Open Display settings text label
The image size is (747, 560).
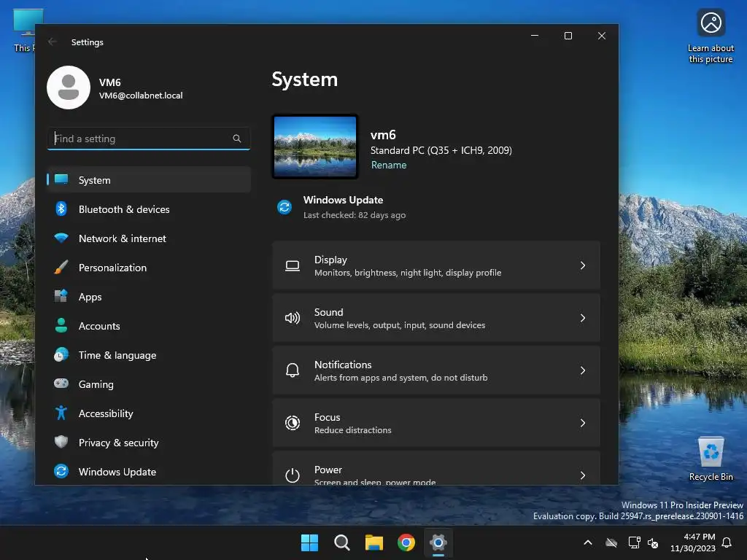point(330,260)
